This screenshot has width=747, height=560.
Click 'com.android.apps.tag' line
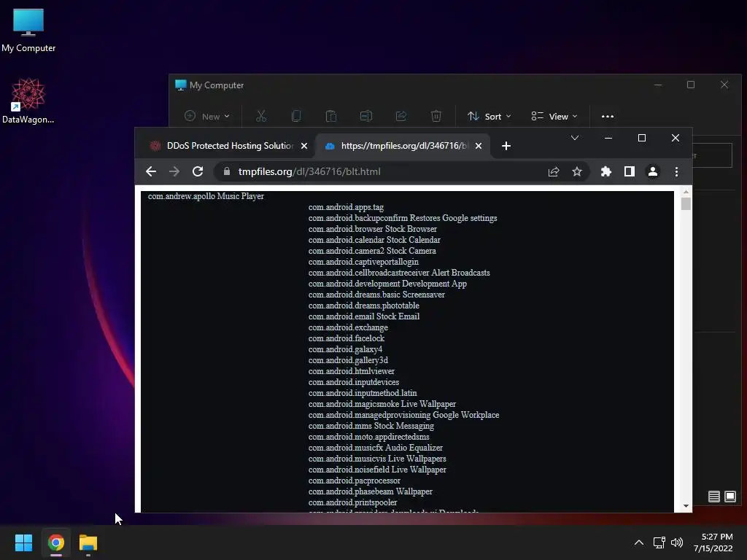(x=346, y=207)
